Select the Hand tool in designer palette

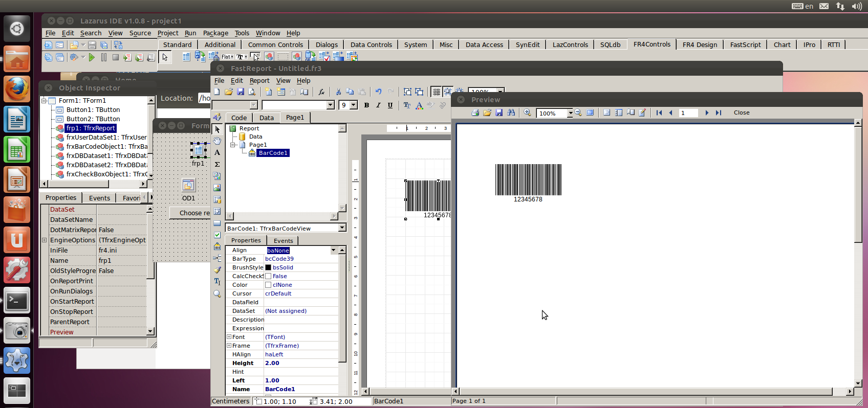[x=218, y=141]
